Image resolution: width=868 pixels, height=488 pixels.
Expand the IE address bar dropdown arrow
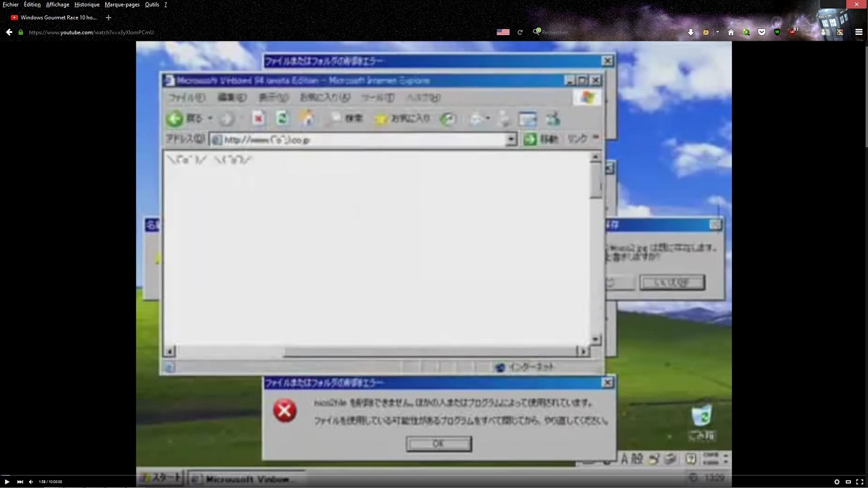point(512,139)
